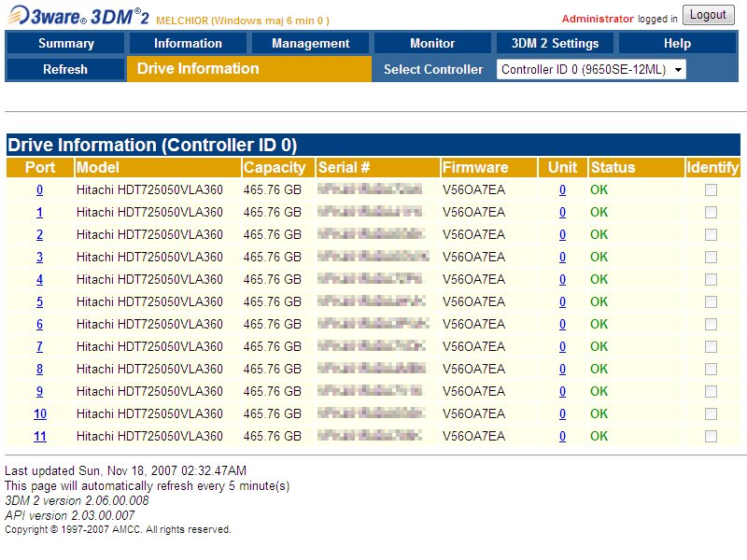Check Identify box for port 1 drive
Screen dimensions: 747x560
(711, 213)
